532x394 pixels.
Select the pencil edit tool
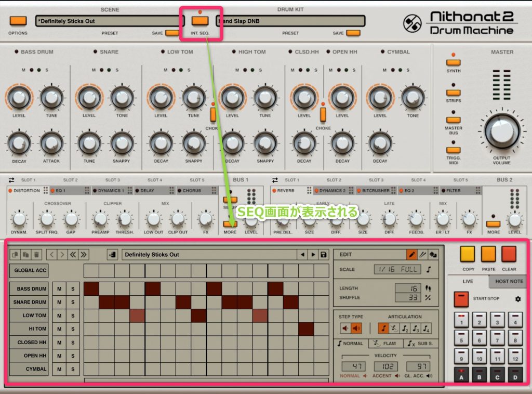[x=411, y=255]
